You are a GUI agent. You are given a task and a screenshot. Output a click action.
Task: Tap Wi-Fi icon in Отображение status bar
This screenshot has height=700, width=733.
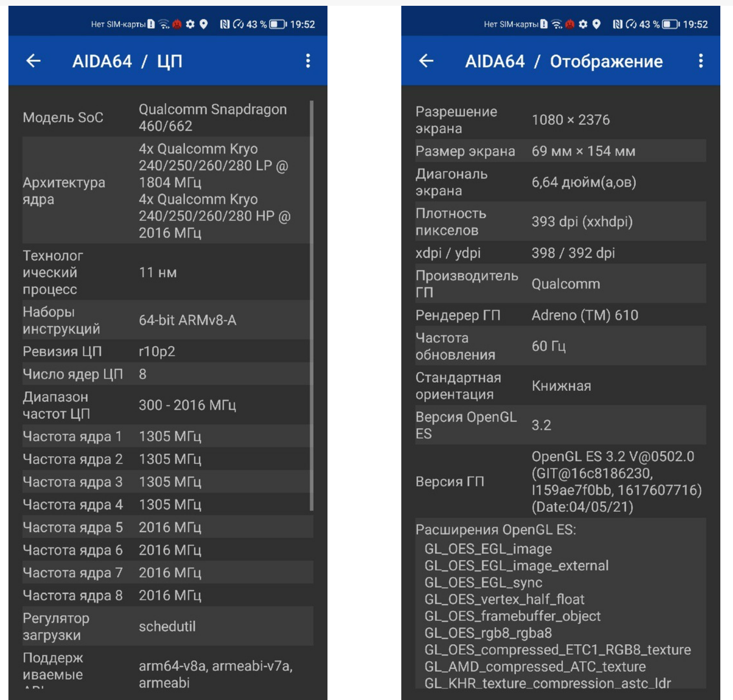(x=557, y=24)
